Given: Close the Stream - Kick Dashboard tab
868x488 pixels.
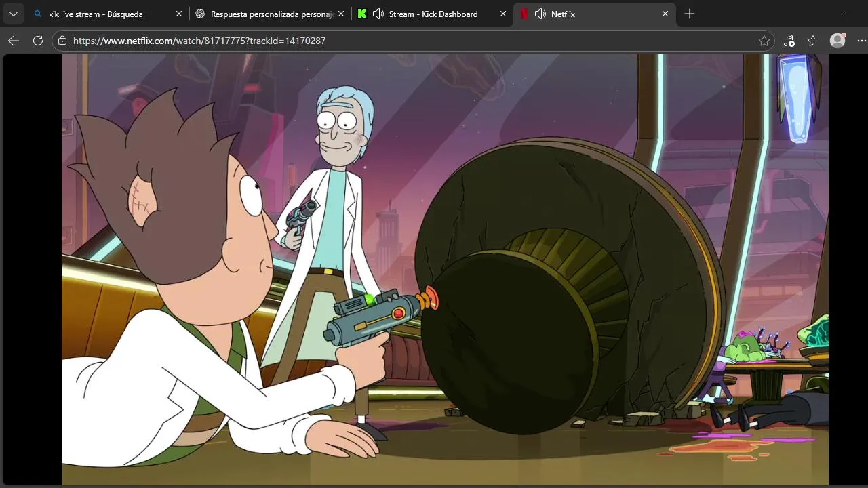Looking at the screenshot, I should [503, 14].
